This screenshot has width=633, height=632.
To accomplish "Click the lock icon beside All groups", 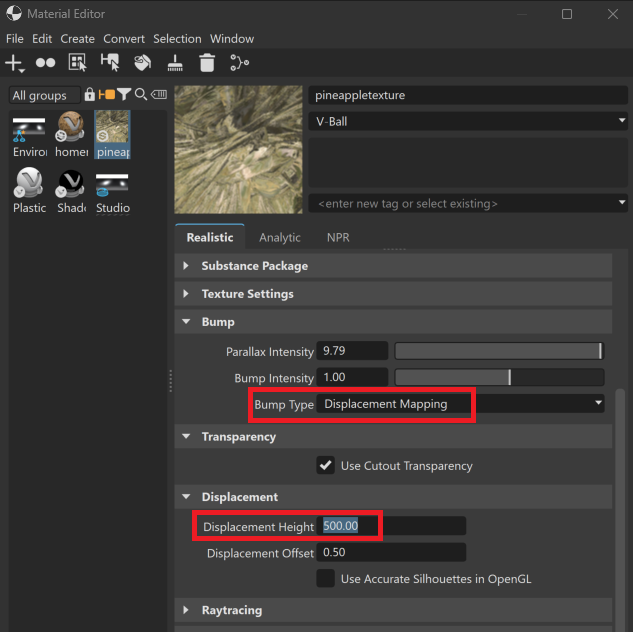I will [90, 94].
